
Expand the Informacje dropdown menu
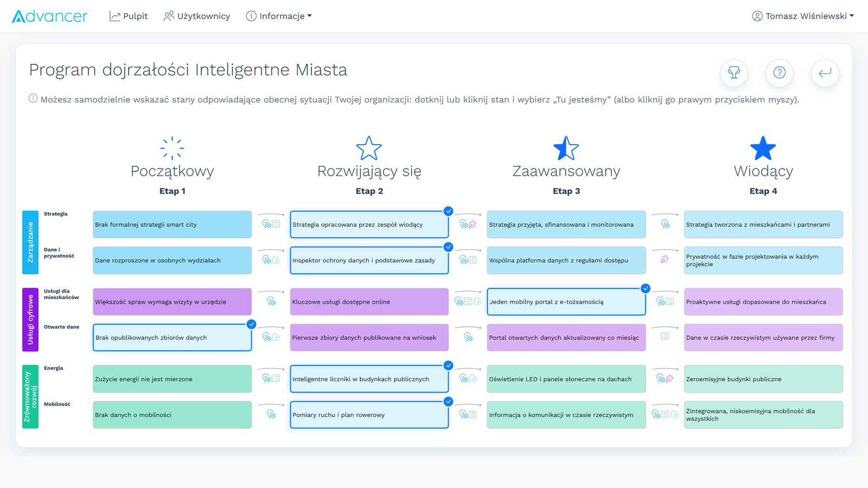click(279, 16)
